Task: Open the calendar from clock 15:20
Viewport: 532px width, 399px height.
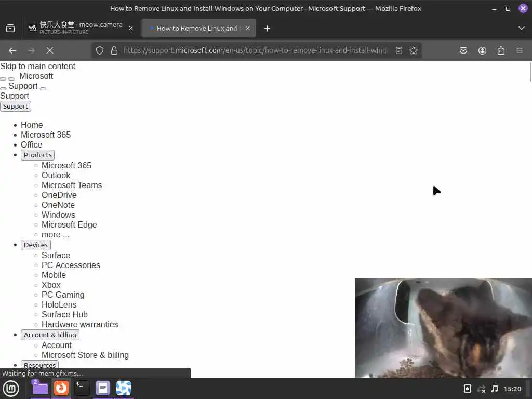Action: click(x=512, y=389)
